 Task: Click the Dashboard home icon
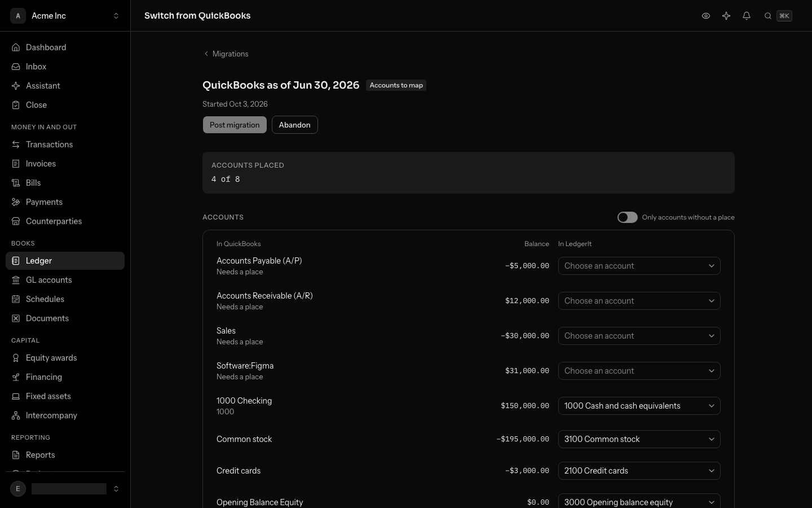coord(16,47)
